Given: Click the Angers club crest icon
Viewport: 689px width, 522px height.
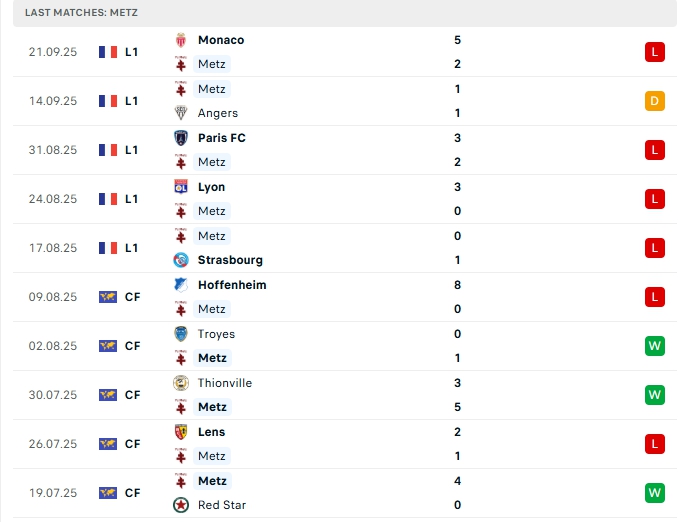Looking at the screenshot, I should [181, 113].
